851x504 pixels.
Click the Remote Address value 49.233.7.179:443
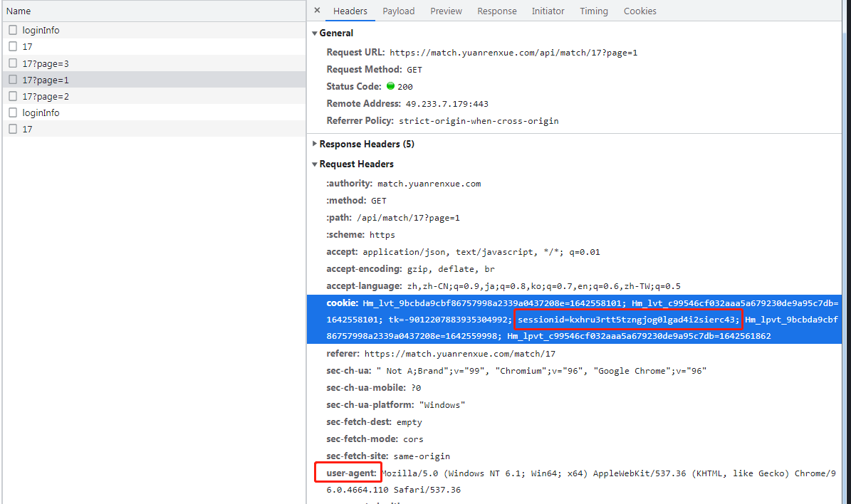[447, 104]
